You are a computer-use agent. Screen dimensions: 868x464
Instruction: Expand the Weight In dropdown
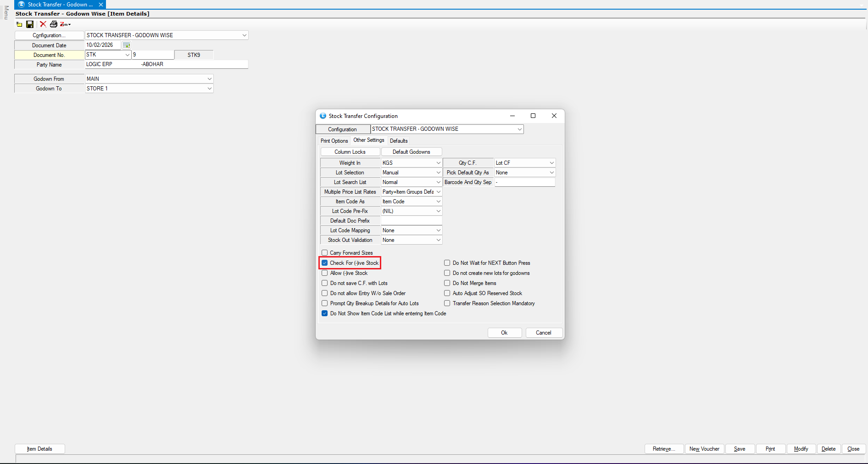438,163
